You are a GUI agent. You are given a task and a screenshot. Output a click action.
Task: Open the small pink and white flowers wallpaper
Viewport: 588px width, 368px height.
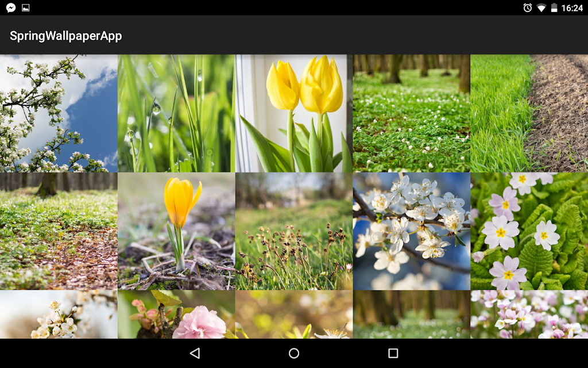coord(529,315)
